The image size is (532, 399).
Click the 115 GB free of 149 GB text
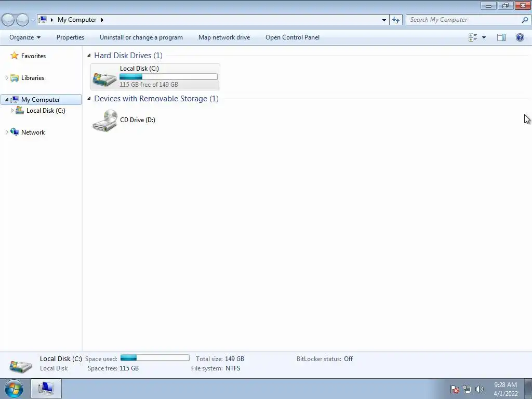click(149, 85)
